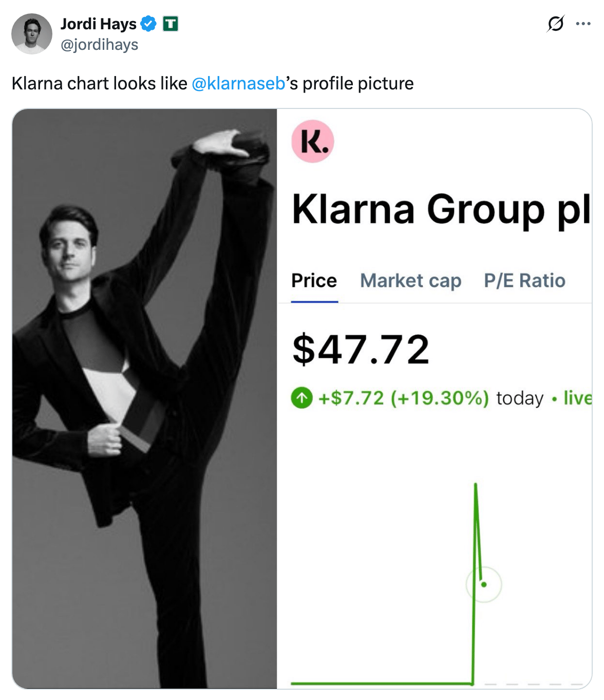The height and width of the screenshot is (700, 604).
Task: Click the Grok slashed-circle icon
Action: coord(556,24)
